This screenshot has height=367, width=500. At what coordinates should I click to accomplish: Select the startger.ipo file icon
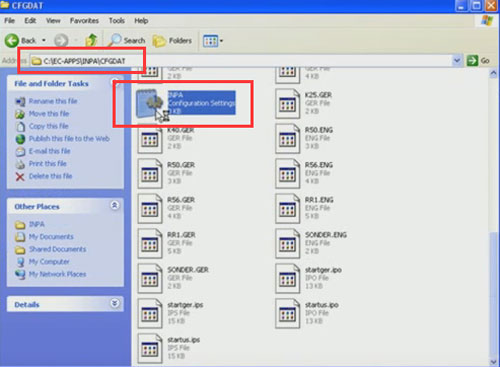pyautogui.click(x=287, y=279)
